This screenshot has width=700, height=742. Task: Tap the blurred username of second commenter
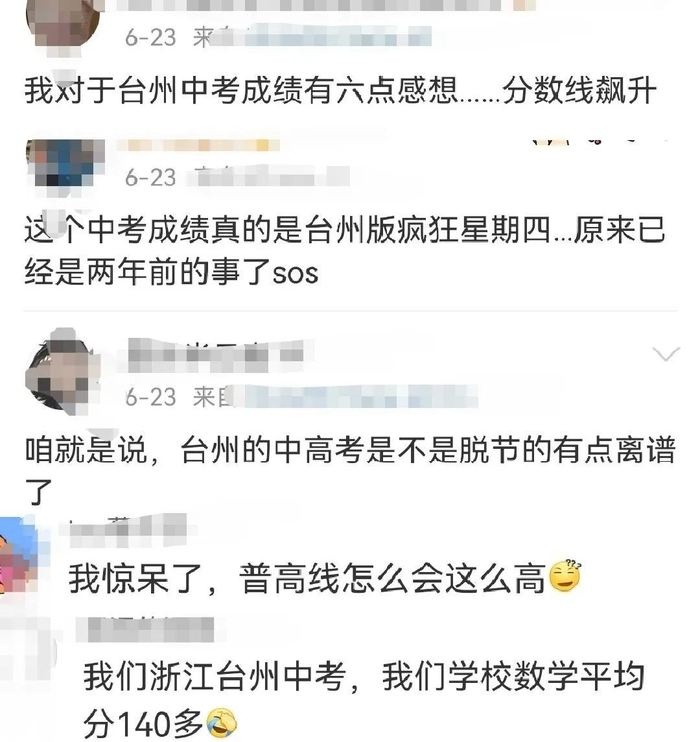click(x=198, y=145)
